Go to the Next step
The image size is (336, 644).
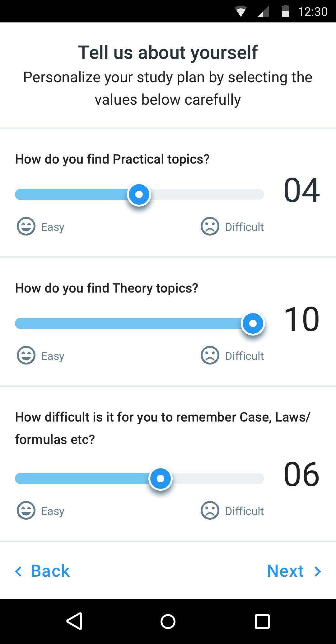pos(286,571)
